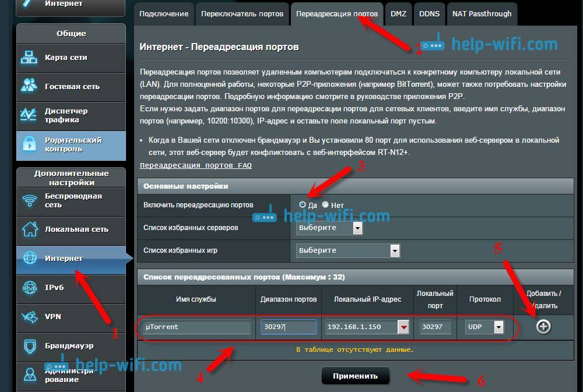Click the shield icon beside Брандмауэр

[x=30, y=346]
